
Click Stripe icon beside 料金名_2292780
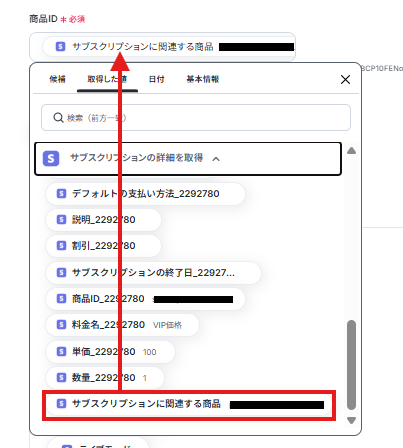61,325
